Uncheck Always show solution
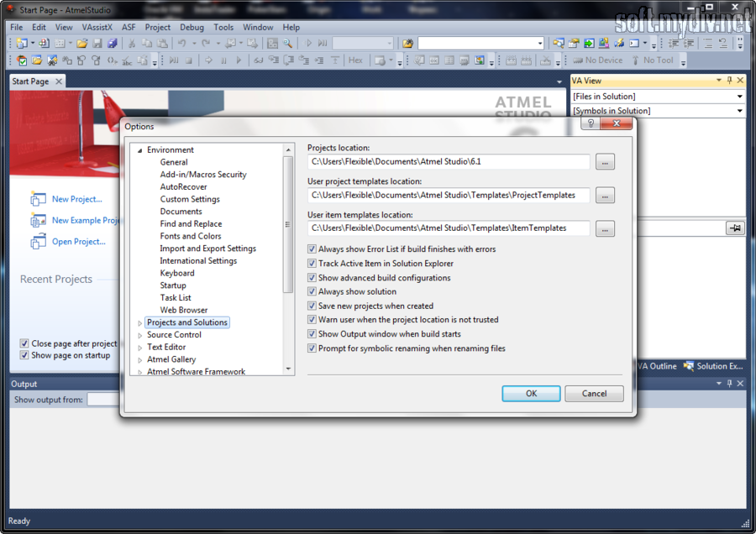The image size is (756, 534). [x=312, y=291]
